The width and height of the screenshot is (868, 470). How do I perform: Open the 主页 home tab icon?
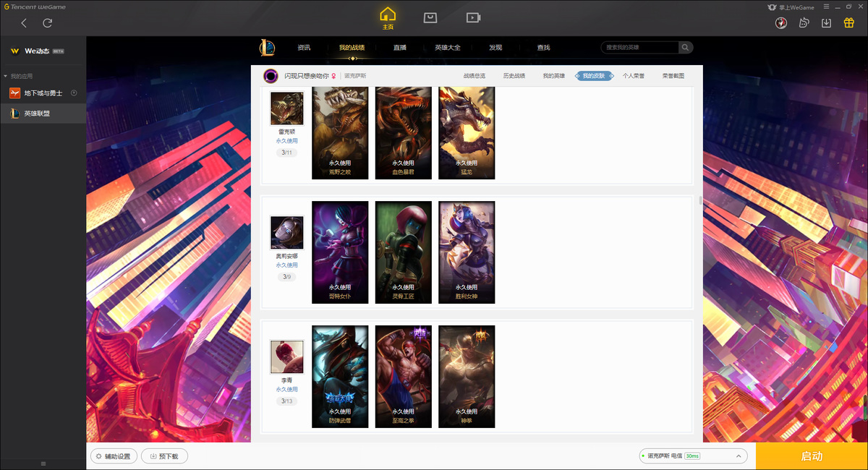pyautogui.click(x=388, y=18)
